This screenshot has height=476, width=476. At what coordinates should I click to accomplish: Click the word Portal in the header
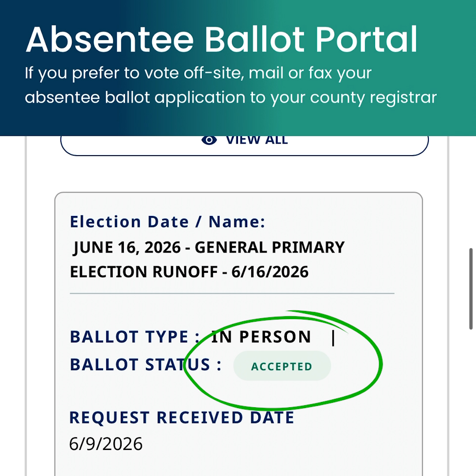click(367, 40)
